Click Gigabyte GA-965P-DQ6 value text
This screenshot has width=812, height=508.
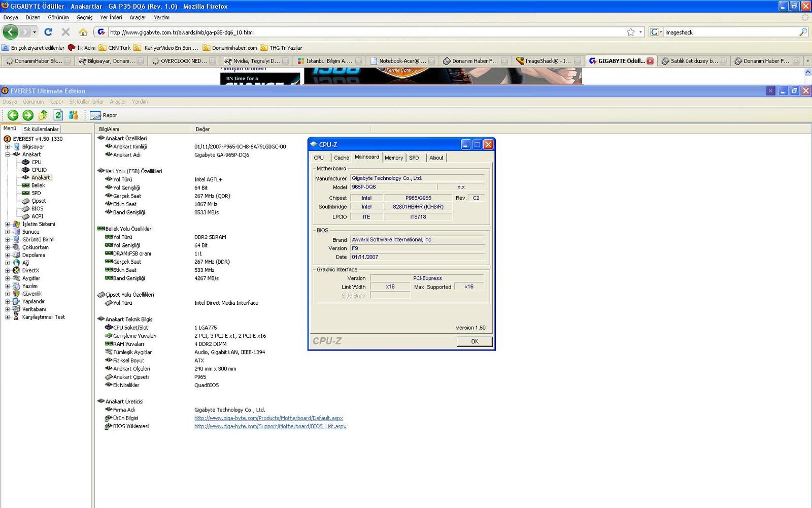tap(222, 155)
